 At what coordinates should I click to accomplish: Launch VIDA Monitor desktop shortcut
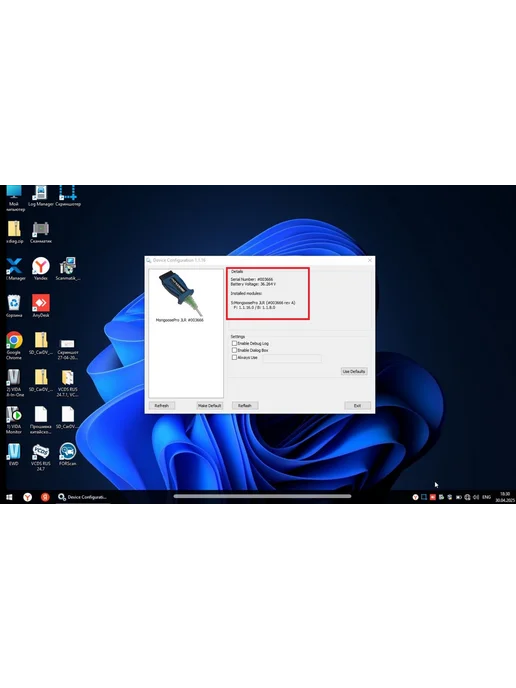[x=14, y=420]
